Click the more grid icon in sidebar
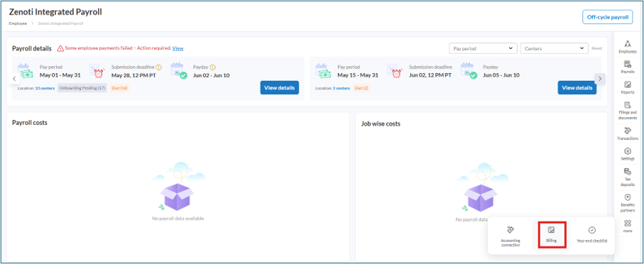This screenshot has width=644, height=264. [x=627, y=226]
